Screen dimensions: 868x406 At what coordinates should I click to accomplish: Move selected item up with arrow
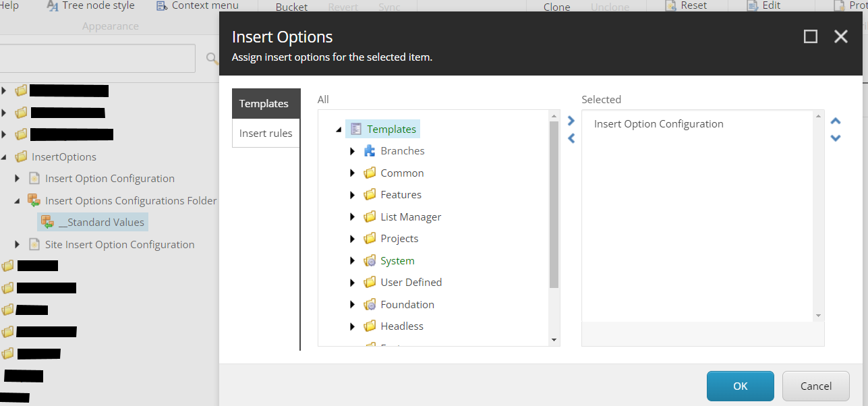click(x=836, y=121)
